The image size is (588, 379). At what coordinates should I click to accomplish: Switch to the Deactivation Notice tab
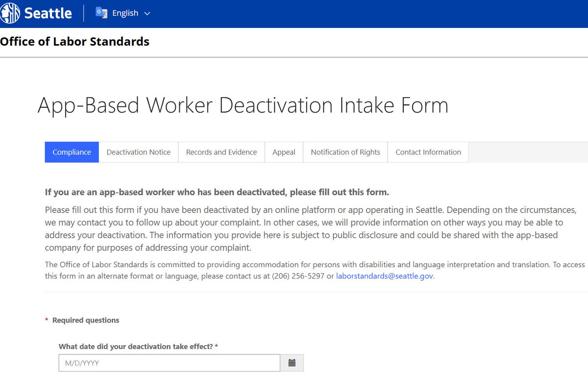(x=139, y=152)
